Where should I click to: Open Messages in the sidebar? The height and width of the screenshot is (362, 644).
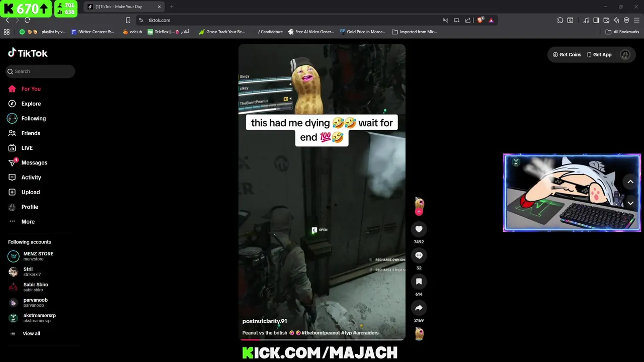pos(28,162)
